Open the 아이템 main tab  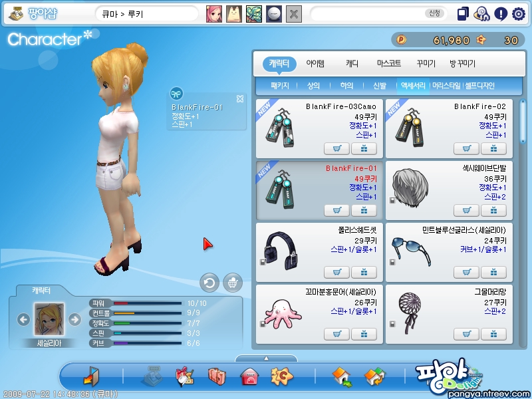(x=315, y=63)
